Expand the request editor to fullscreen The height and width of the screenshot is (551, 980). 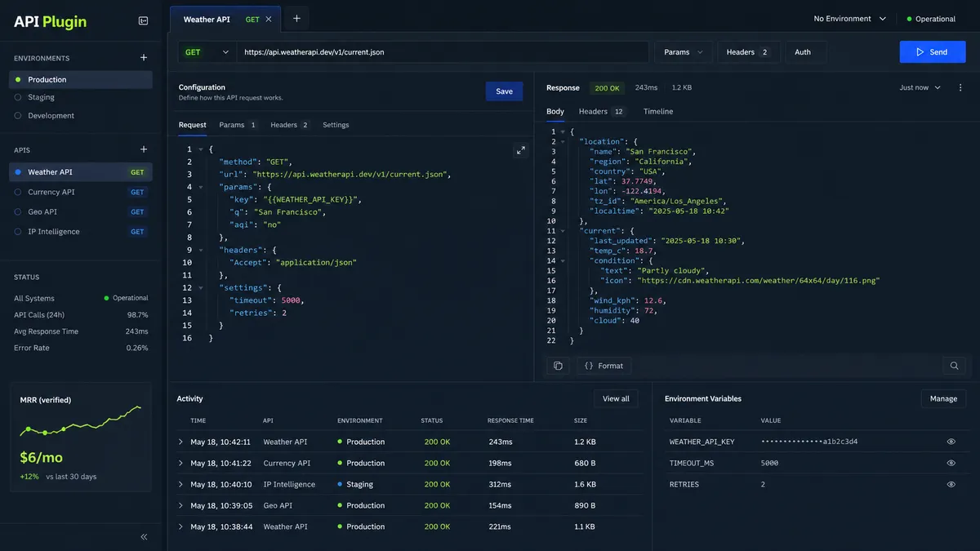tap(520, 150)
